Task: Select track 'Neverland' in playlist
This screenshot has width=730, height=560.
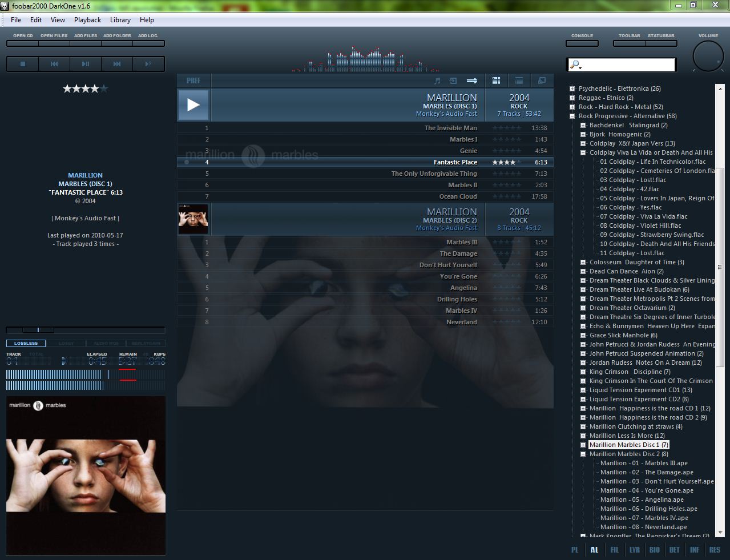Action: [x=365, y=322]
